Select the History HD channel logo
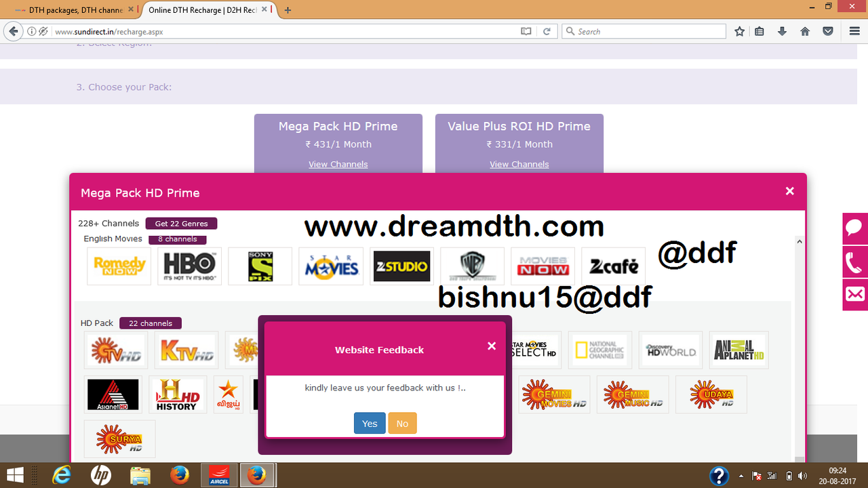868x488 pixels. click(x=178, y=394)
